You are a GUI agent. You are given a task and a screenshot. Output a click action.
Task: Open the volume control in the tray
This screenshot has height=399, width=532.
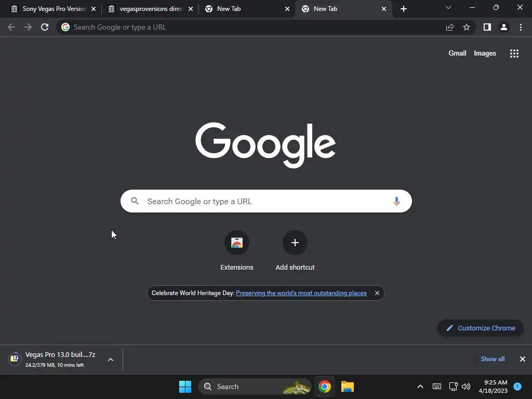pyautogui.click(x=466, y=387)
